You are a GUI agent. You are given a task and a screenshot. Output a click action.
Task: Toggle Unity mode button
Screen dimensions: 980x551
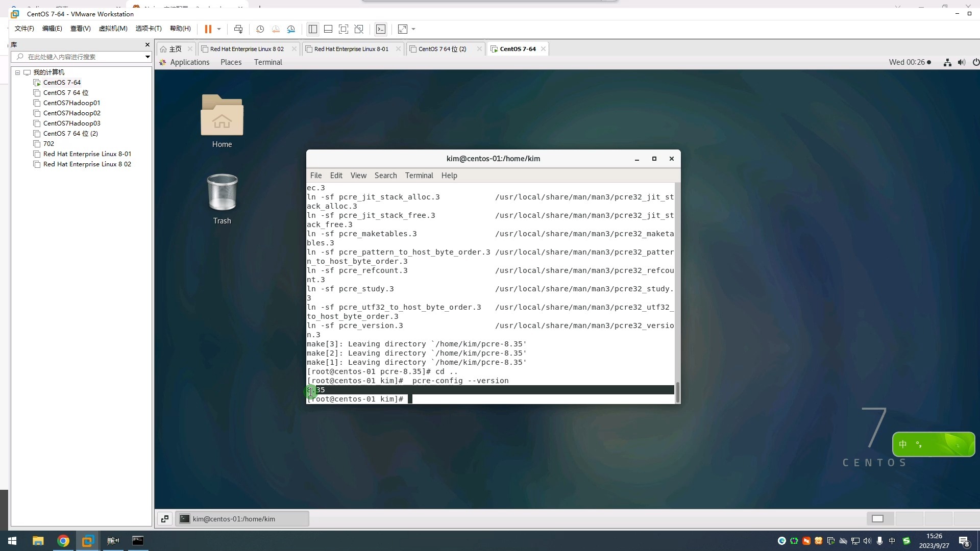pos(359,29)
